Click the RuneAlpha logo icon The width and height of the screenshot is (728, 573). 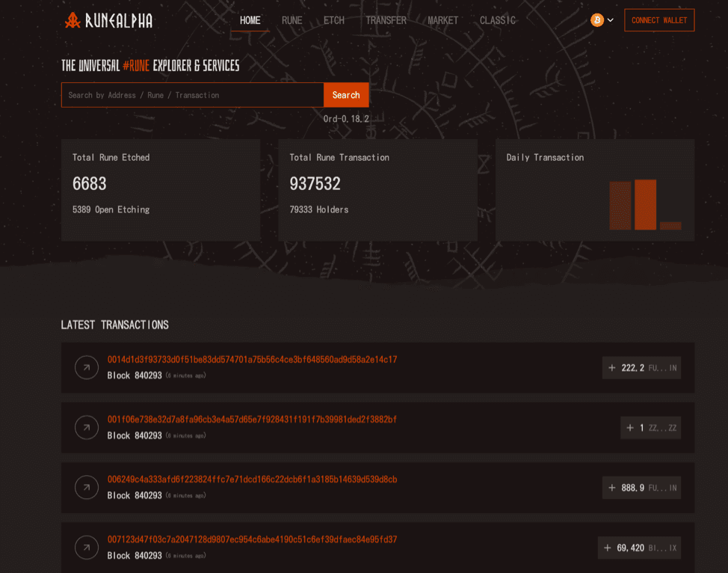73,20
